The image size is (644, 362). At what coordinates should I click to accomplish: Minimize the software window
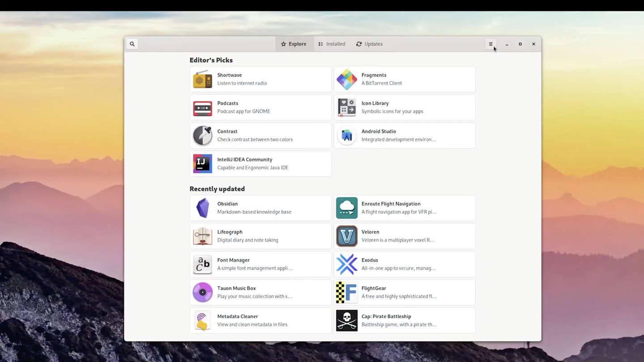click(x=507, y=44)
